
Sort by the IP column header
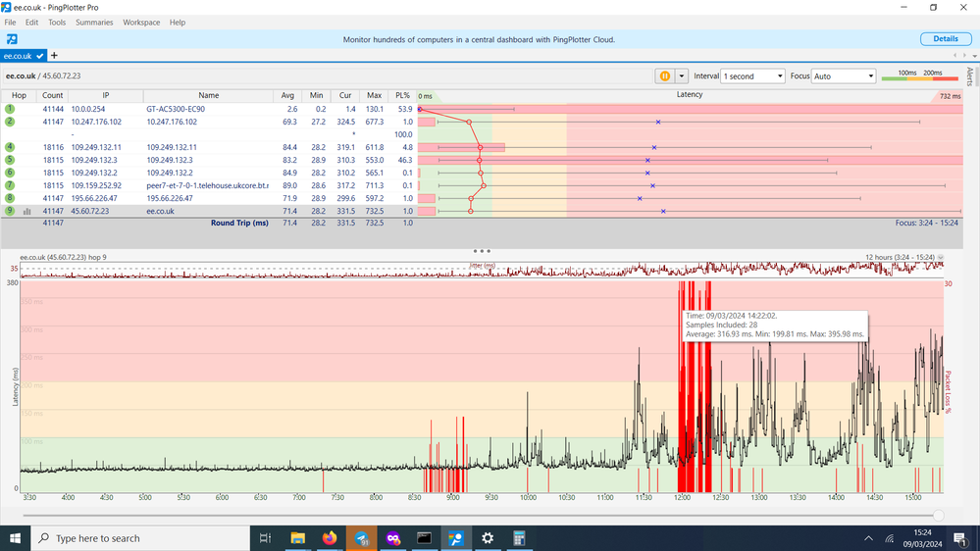[106, 95]
